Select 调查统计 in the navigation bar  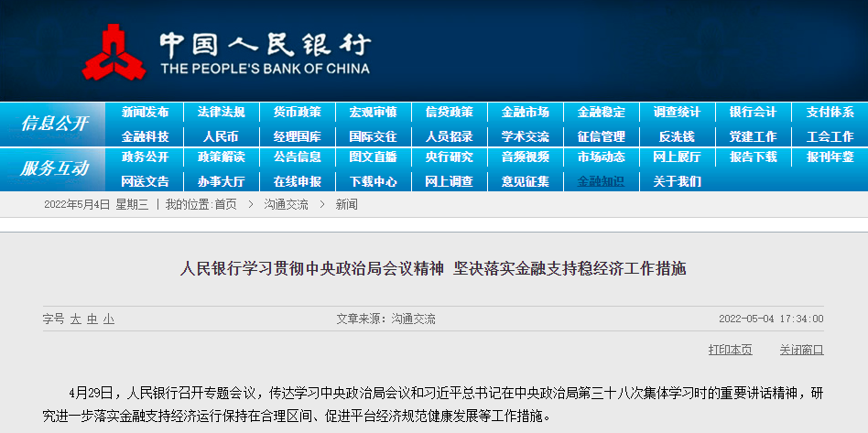(x=677, y=112)
